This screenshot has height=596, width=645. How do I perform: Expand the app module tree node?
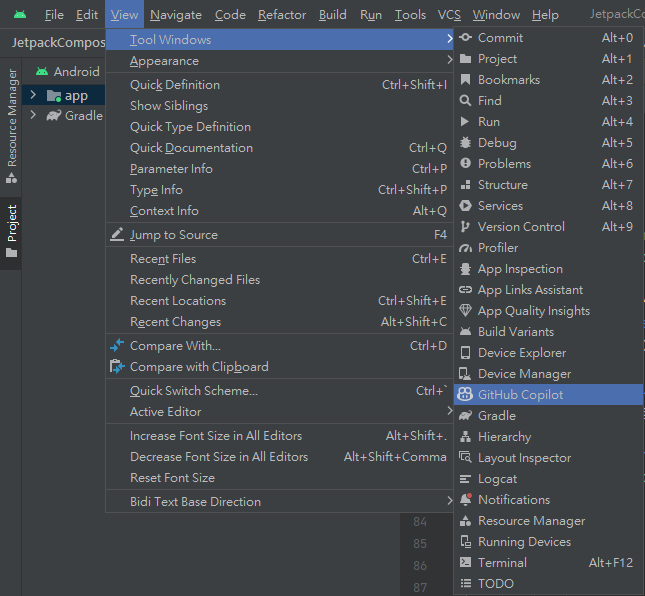33,95
